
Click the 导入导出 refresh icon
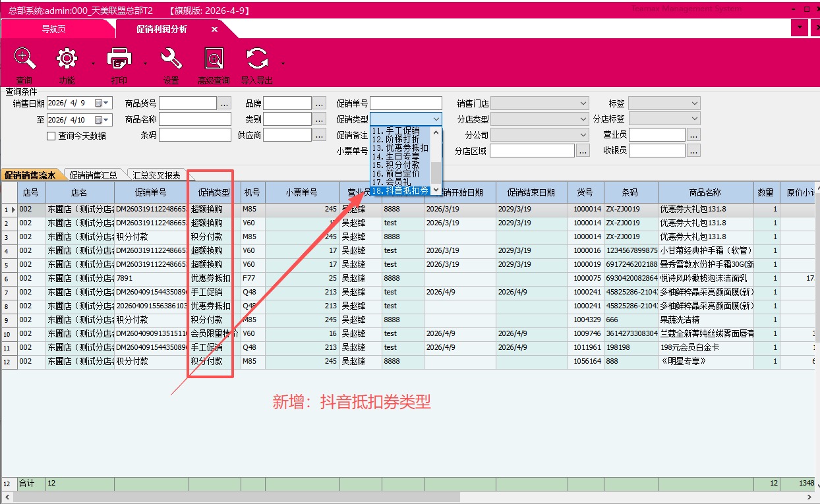[256, 59]
